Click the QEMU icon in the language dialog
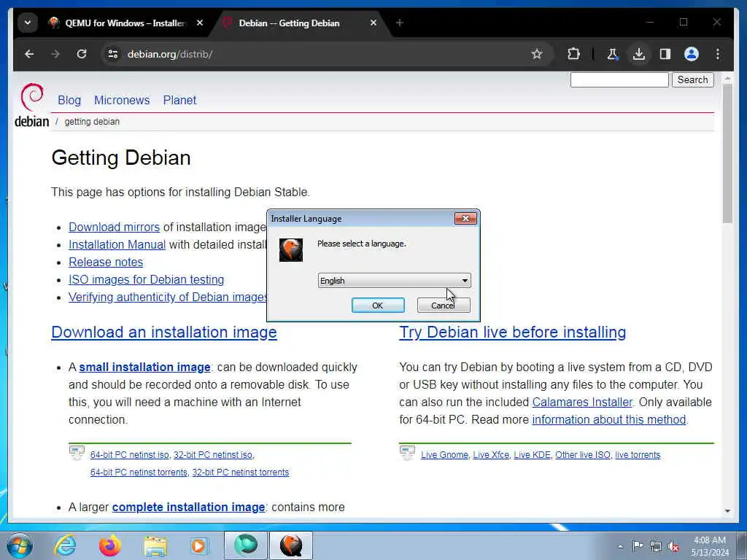Screen dimensions: 747x560 coord(290,250)
